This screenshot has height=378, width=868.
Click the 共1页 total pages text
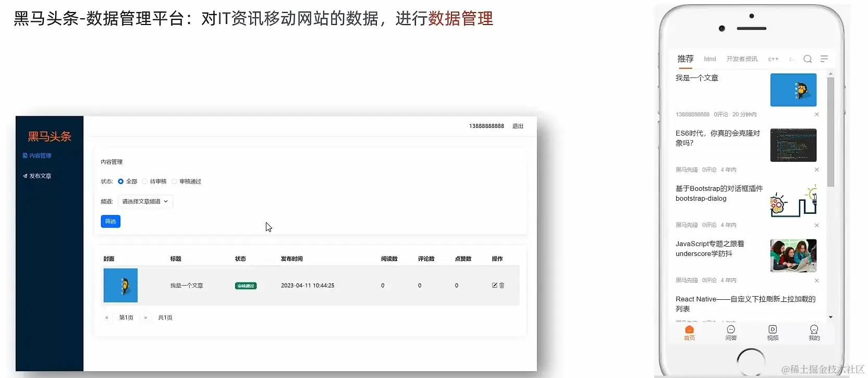165,318
